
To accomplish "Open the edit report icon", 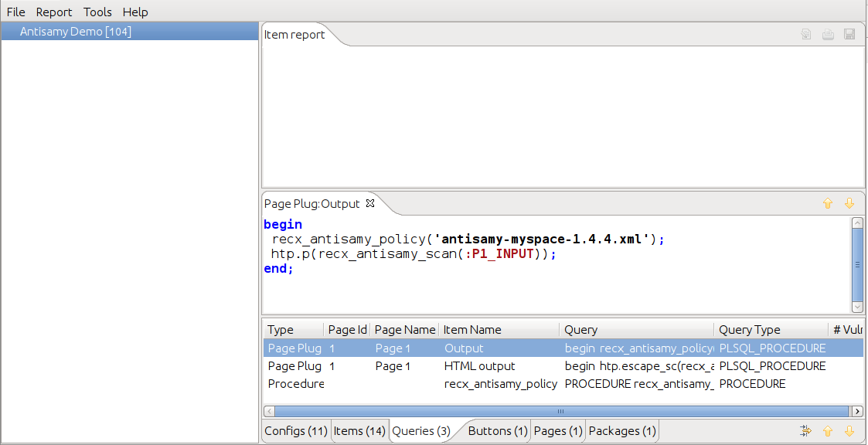I will tap(805, 34).
